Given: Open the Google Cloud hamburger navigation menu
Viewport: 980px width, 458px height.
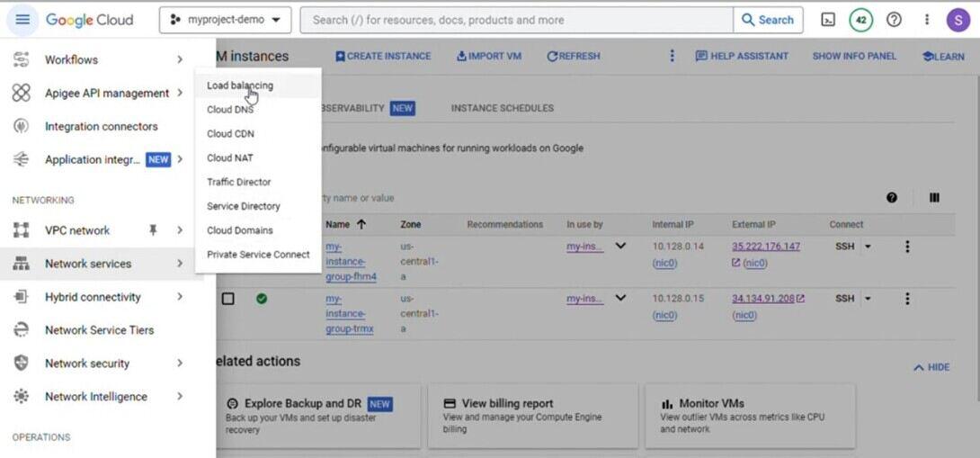Looking at the screenshot, I should point(22,20).
